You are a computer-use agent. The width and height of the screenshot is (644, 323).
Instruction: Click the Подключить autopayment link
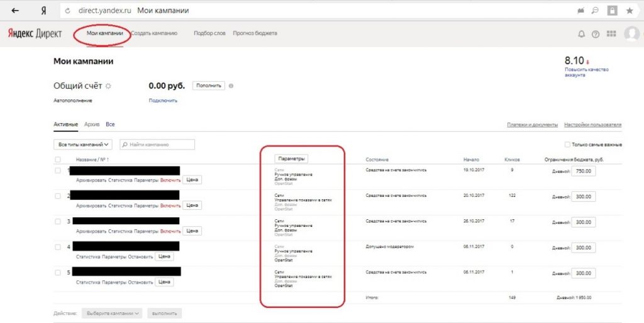tap(163, 101)
